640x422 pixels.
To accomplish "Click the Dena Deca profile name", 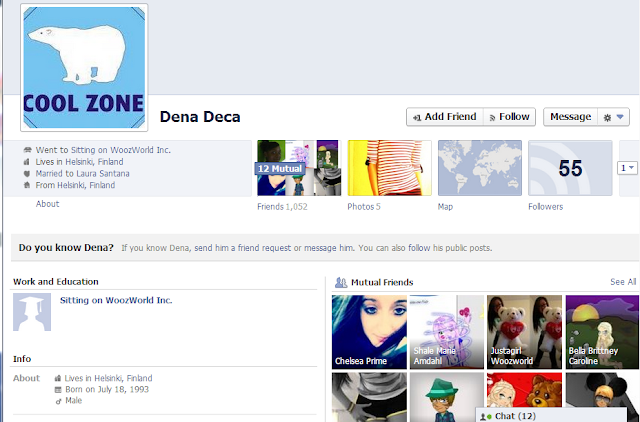I will click(x=200, y=117).
